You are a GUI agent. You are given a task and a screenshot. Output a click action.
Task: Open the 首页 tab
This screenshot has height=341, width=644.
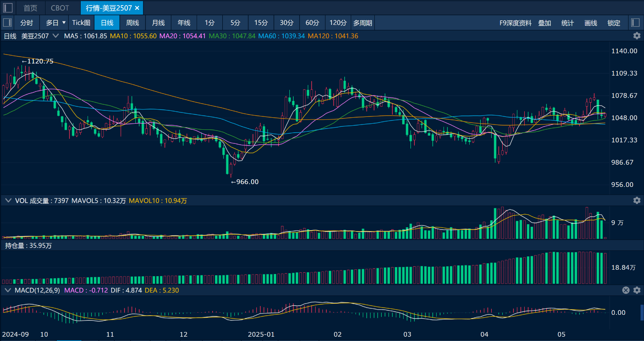[30, 8]
